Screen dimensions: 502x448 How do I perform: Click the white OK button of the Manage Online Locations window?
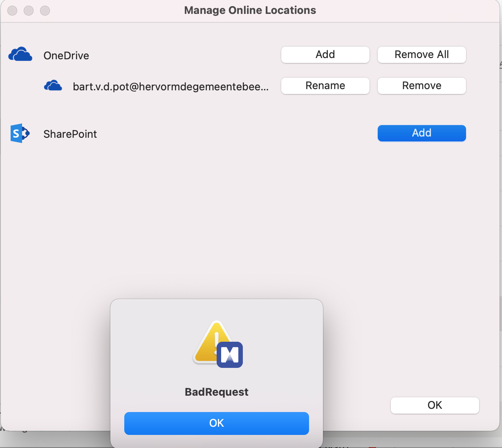(x=435, y=405)
